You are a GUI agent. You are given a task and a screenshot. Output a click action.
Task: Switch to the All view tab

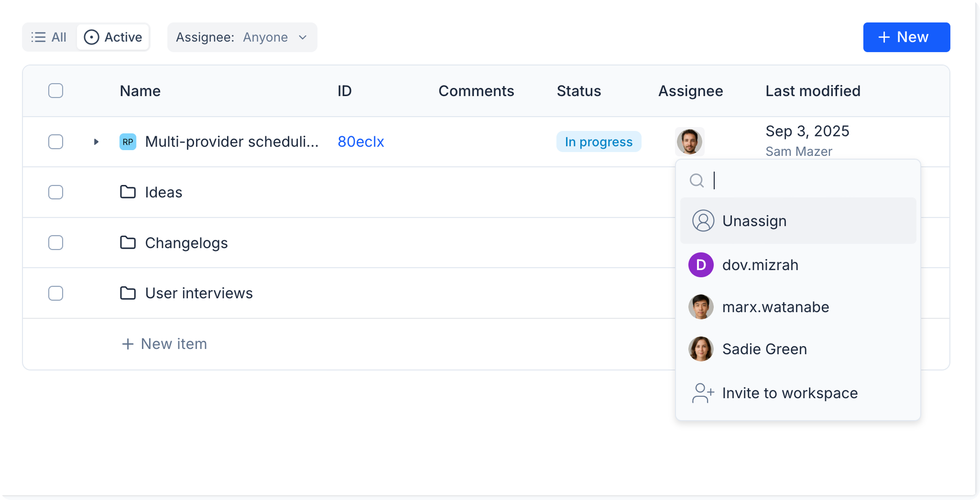pyautogui.click(x=49, y=37)
